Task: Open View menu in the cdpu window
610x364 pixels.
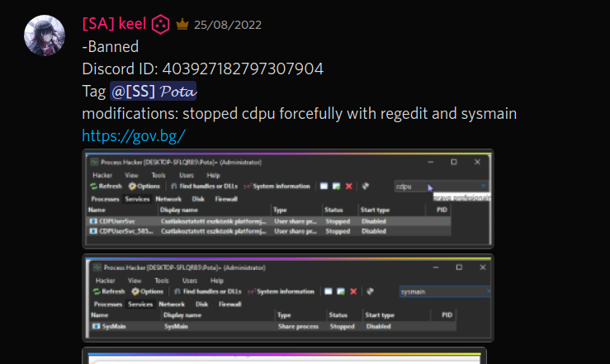Action: [x=131, y=175]
